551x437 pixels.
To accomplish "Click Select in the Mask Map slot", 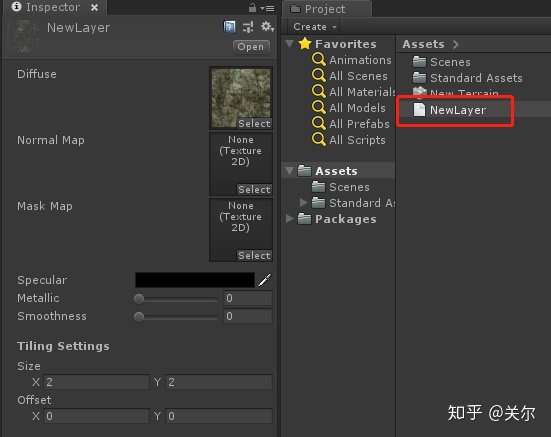I will click(x=254, y=255).
